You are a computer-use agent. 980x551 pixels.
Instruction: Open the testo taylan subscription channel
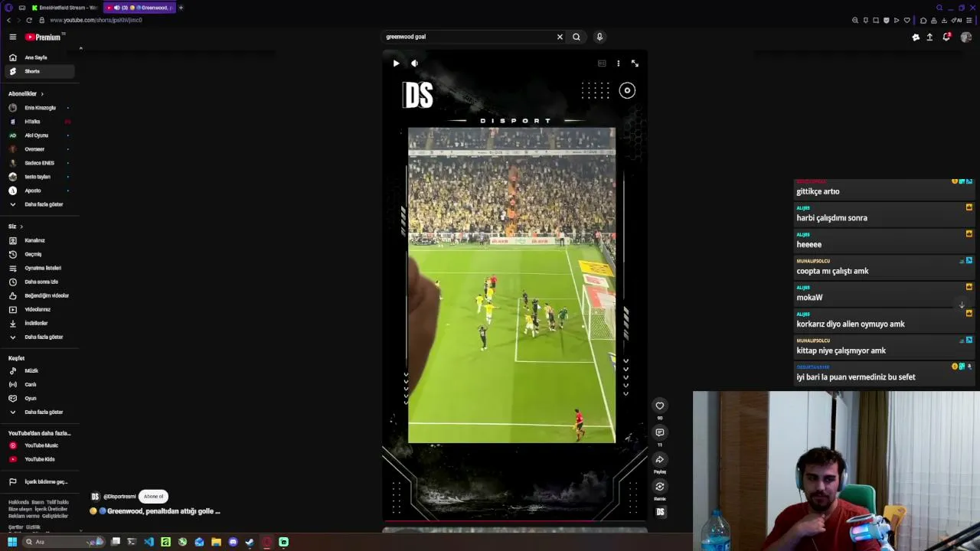click(38, 177)
